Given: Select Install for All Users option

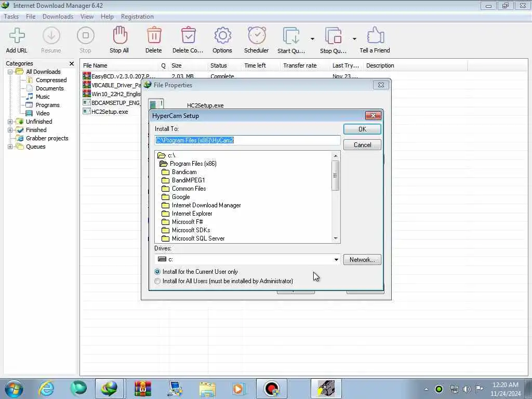Looking at the screenshot, I should tap(223, 281).
